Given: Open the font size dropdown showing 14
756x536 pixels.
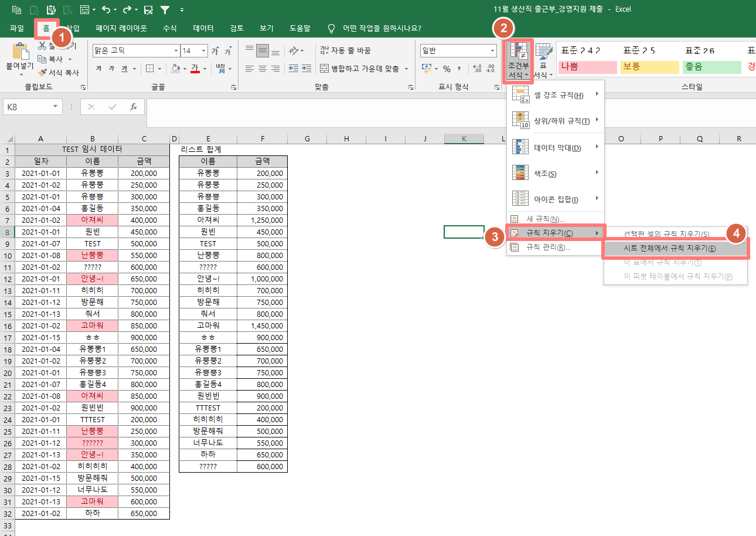Looking at the screenshot, I should click(x=203, y=51).
